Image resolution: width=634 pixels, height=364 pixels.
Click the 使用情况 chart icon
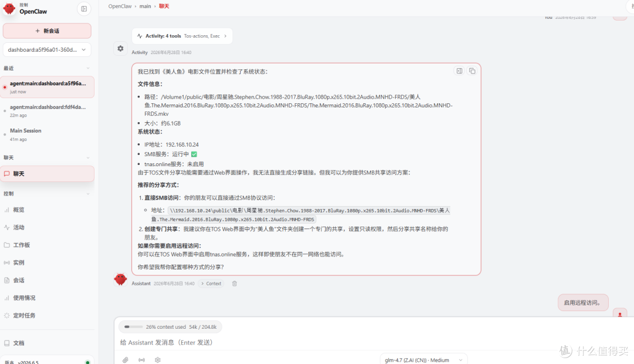(7, 298)
